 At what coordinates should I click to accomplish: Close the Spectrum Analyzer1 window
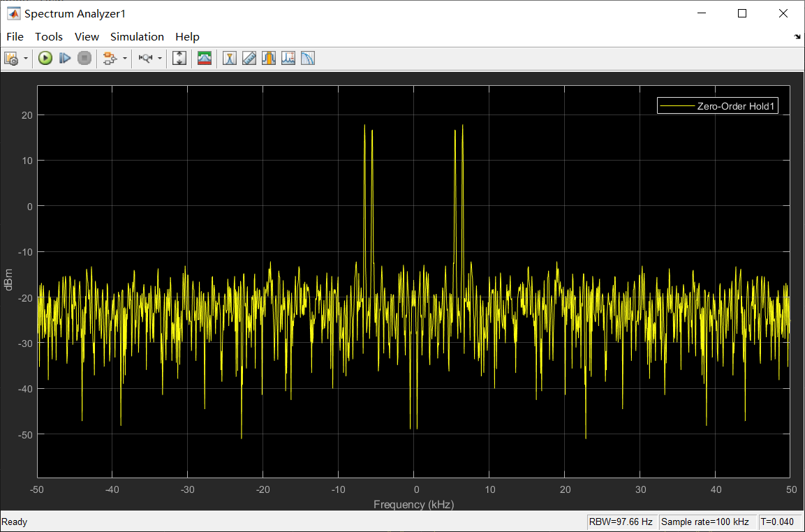[x=783, y=14]
